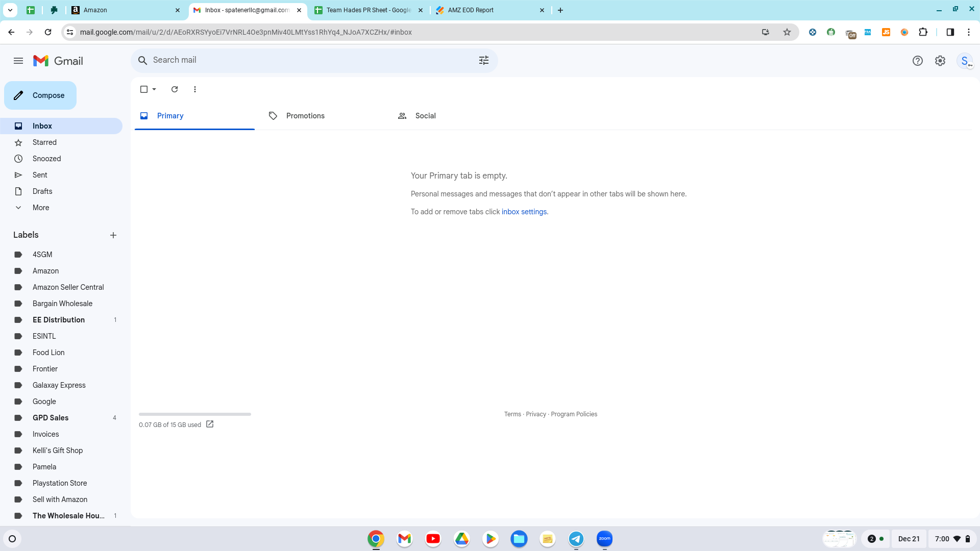This screenshot has width=980, height=551.
Task: Reload the page with the browser refresh icon
Action: (48, 32)
